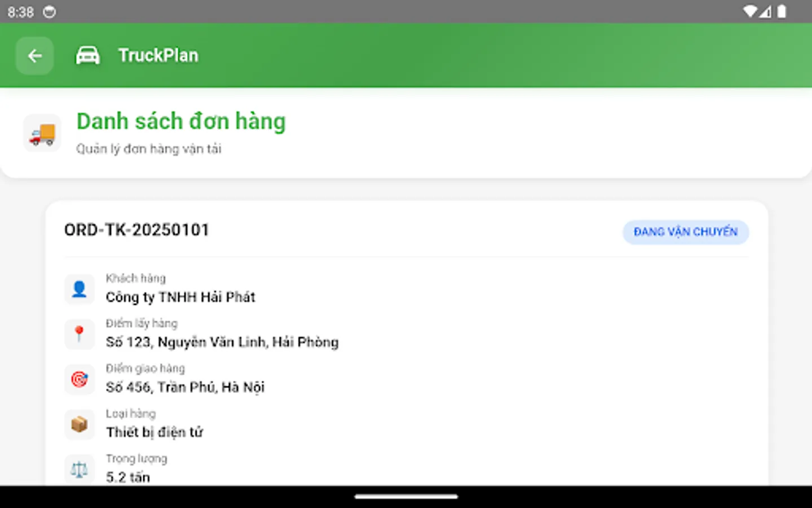
Task: Tap the pickup address Số 123, Nguyễn Văn Linh
Action: (222, 342)
